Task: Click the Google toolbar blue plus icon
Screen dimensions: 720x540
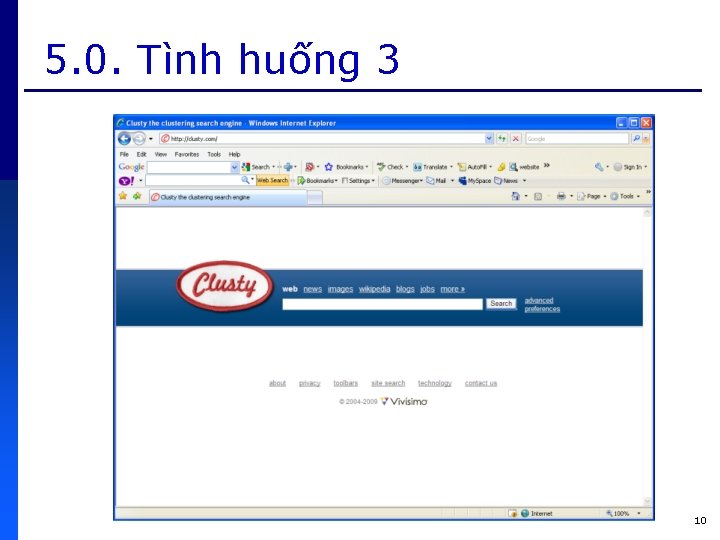Action: (288, 167)
